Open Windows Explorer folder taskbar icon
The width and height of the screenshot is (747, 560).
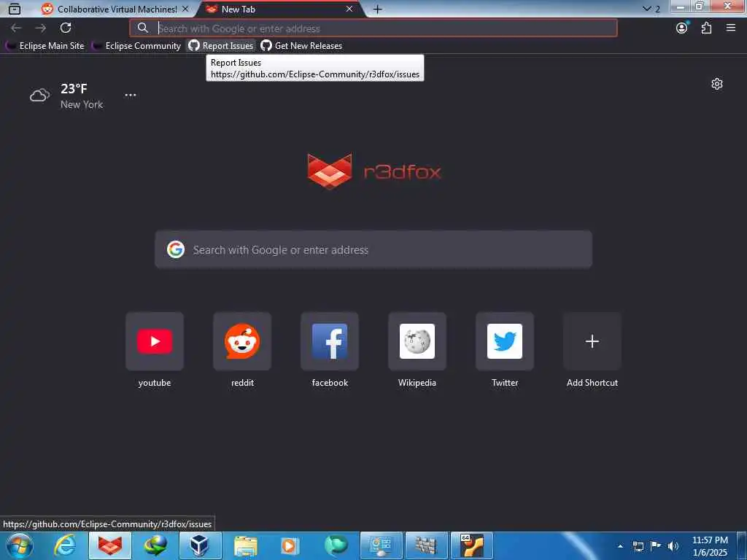click(245, 545)
